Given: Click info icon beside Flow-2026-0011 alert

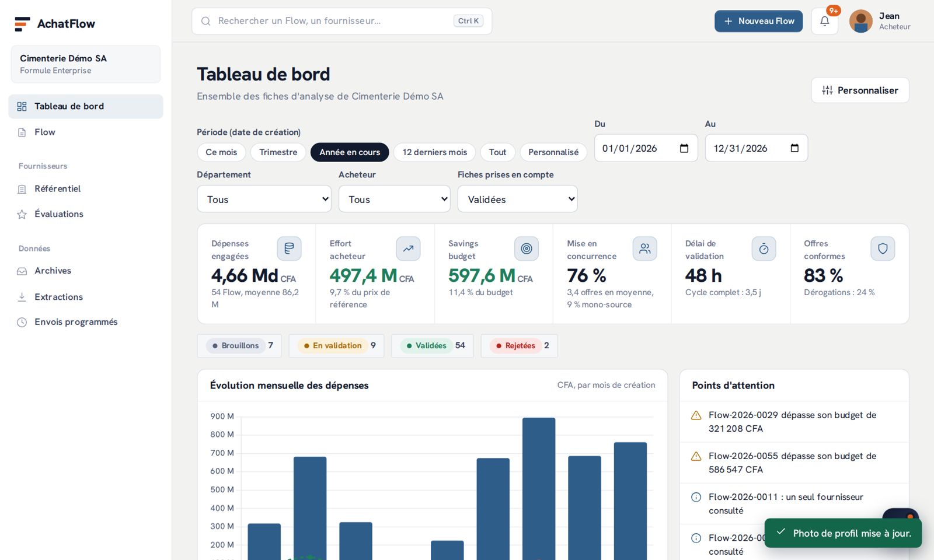Looking at the screenshot, I should point(696,497).
